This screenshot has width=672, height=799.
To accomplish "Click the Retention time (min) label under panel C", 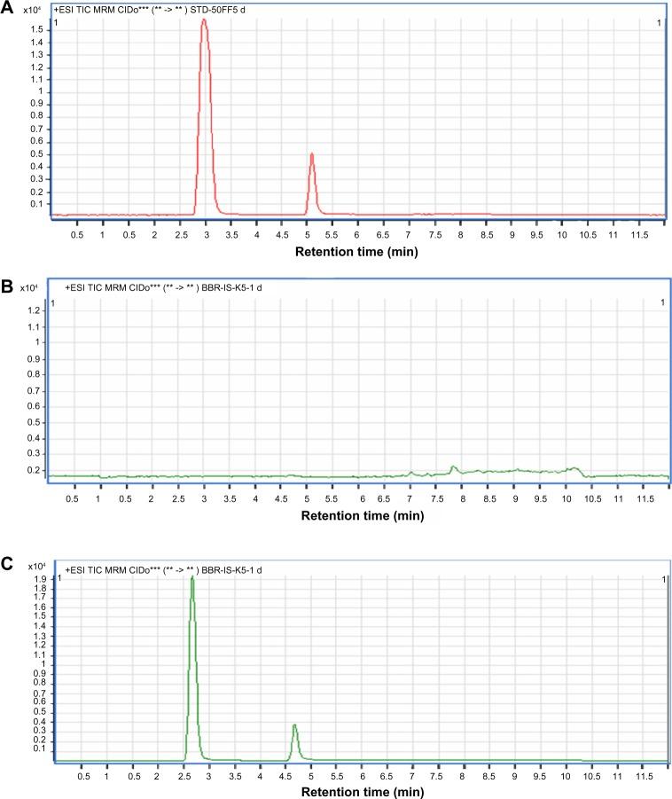I will tap(363, 792).
